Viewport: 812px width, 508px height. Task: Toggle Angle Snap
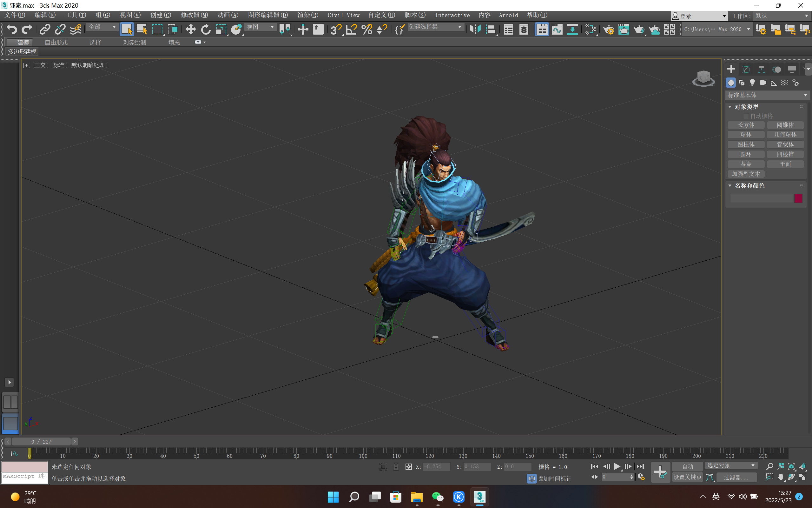pos(351,30)
